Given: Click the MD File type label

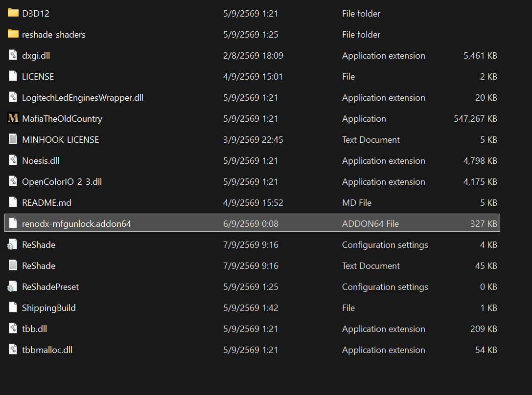Looking at the screenshot, I should coord(357,202).
